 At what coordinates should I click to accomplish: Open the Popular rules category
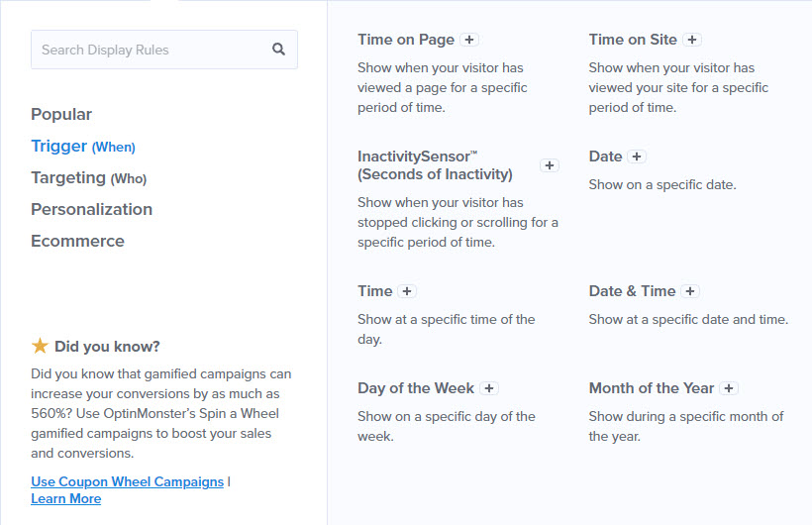point(61,114)
